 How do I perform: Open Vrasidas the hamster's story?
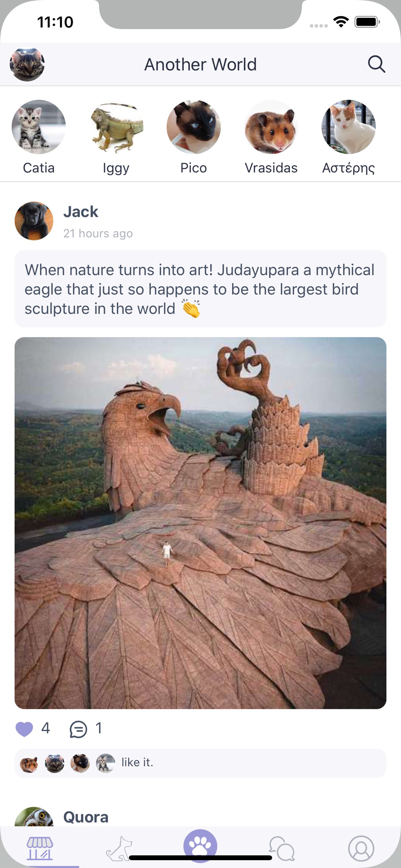pos(271,127)
